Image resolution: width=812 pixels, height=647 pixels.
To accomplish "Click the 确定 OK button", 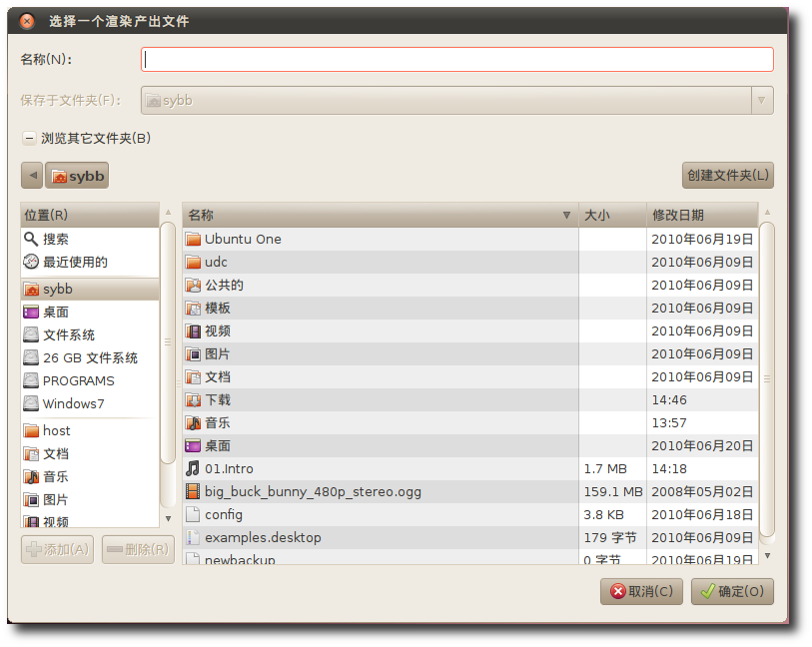I will tap(732, 591).
